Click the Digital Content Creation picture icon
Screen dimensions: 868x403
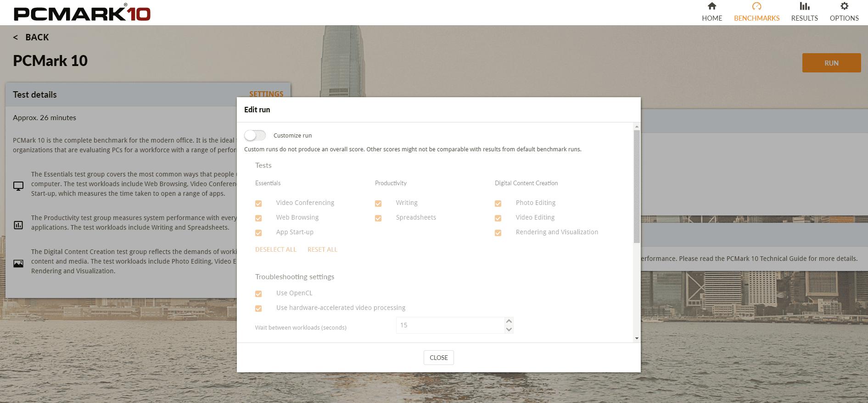tap(18, 264)
